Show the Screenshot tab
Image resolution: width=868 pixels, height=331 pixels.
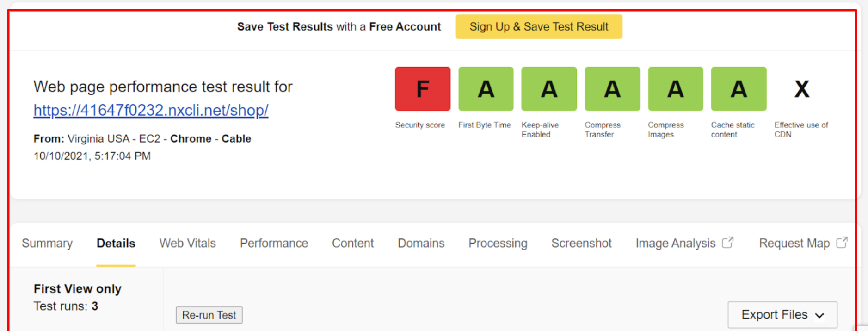point(581,244)
